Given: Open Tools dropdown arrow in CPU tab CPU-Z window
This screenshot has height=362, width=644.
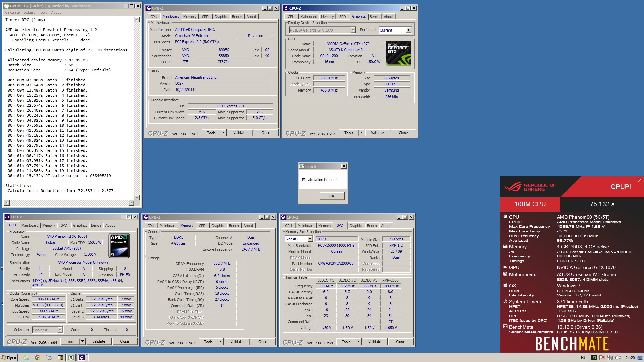Looking at the screenshot, I should 82,341.
